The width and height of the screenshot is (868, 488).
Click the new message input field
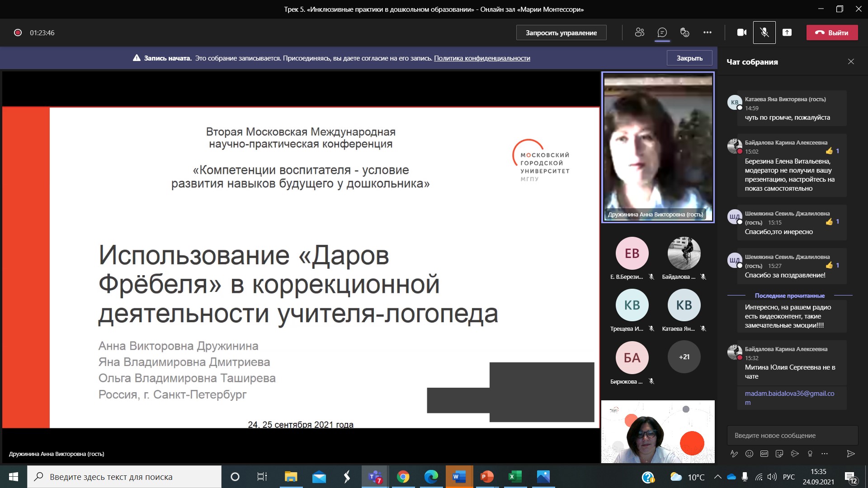pyautogui.click(x=792, y=436)
